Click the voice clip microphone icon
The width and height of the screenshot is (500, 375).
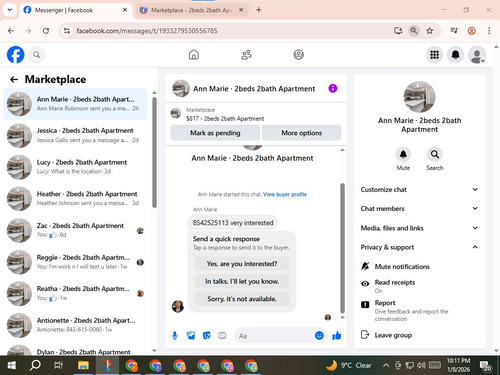pos(175,336)
